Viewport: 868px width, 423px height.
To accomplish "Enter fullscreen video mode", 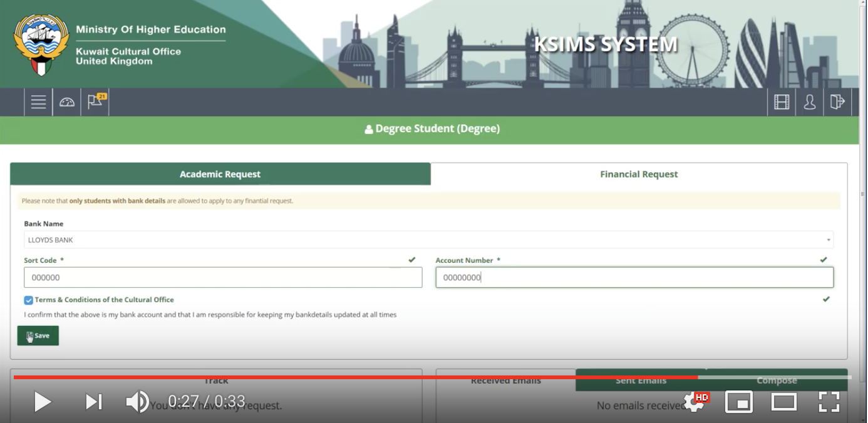I will coord(829,402).
